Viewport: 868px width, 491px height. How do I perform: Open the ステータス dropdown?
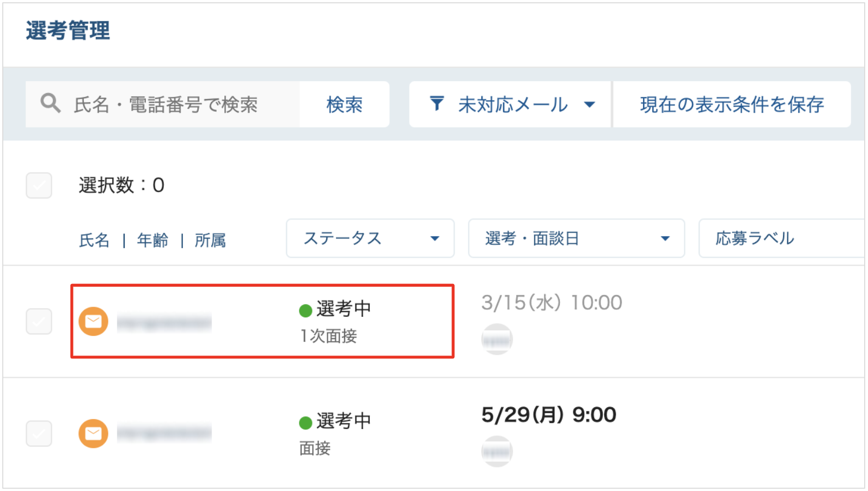tap(370, 238)
